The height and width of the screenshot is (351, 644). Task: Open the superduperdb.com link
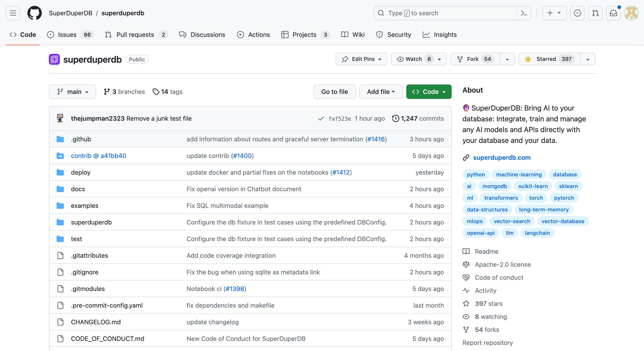tap(502, 158)
